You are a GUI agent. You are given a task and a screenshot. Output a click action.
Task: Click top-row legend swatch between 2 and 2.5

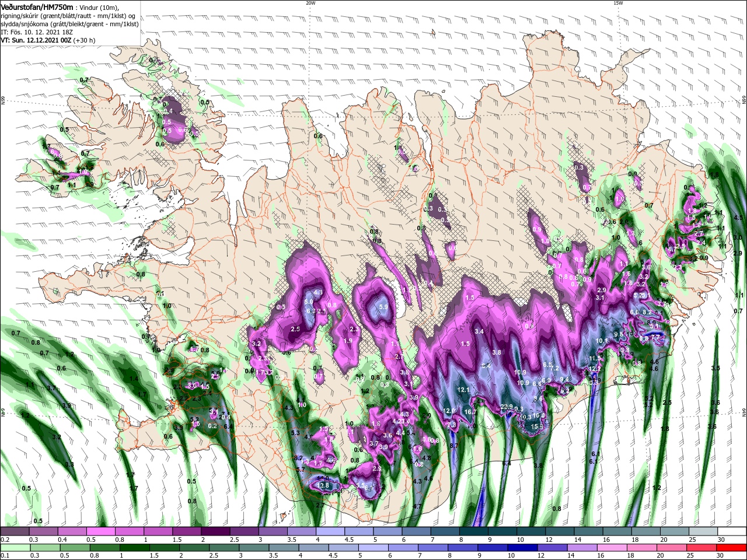click(216, 531)
